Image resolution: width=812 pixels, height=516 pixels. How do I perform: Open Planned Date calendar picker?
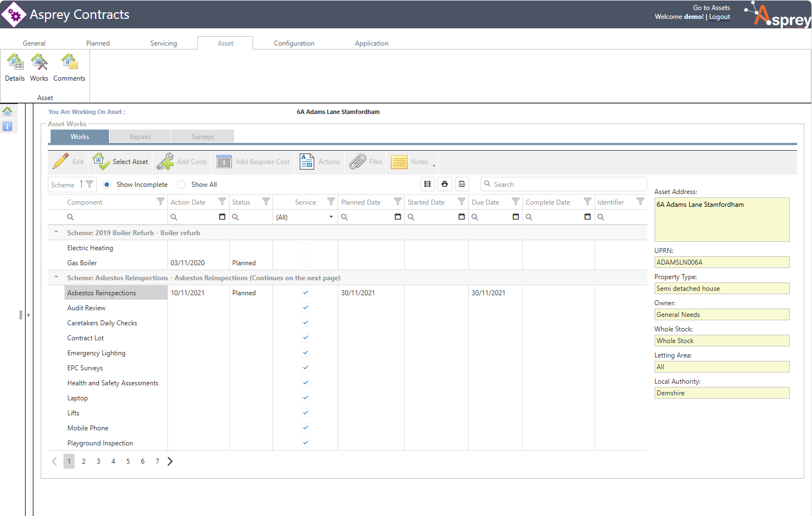(398, 217)
